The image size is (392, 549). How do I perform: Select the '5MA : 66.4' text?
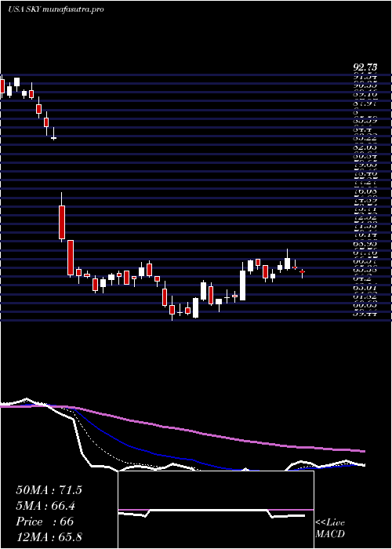46,506
